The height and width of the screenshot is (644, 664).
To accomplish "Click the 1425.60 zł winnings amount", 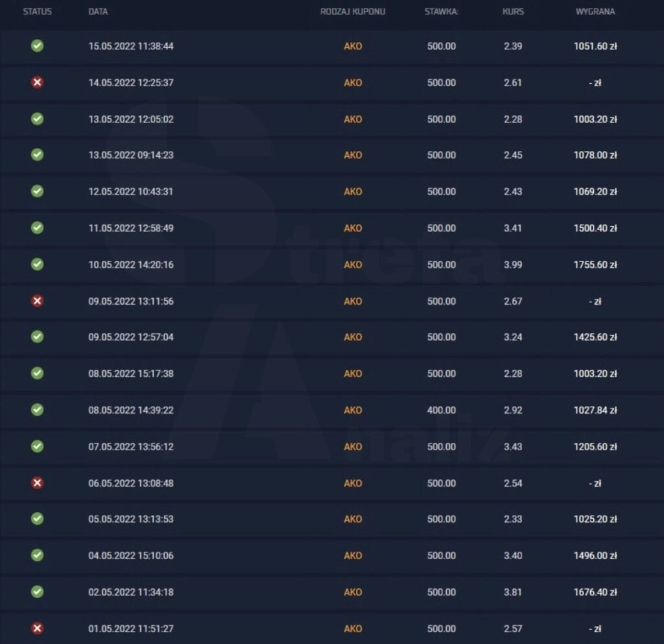I will (595, 337).
